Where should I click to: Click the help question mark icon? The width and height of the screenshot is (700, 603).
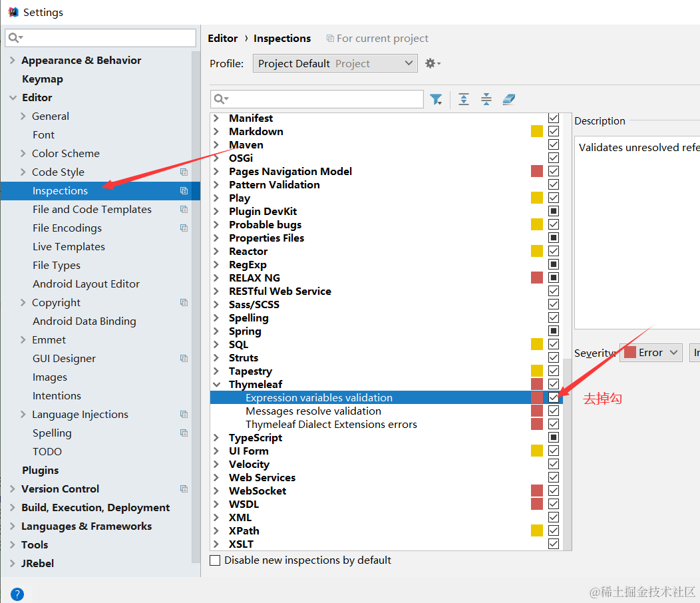pos(17,594)
